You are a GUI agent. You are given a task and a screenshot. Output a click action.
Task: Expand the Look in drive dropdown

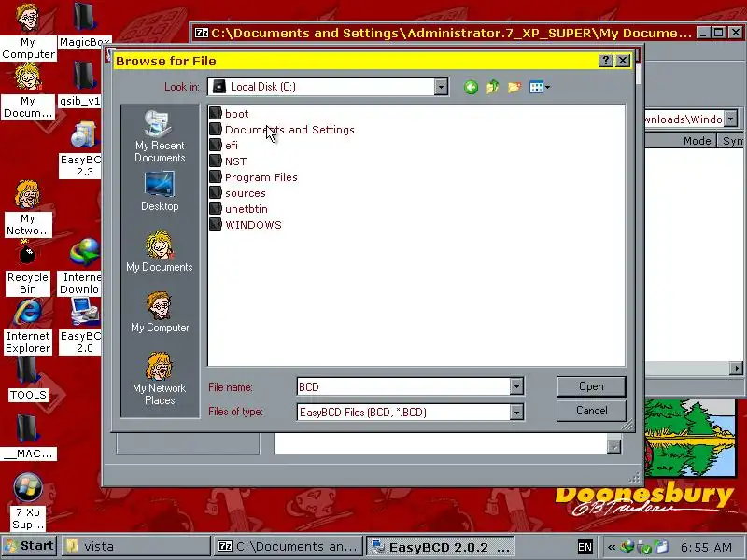click(x=441, y=87)
